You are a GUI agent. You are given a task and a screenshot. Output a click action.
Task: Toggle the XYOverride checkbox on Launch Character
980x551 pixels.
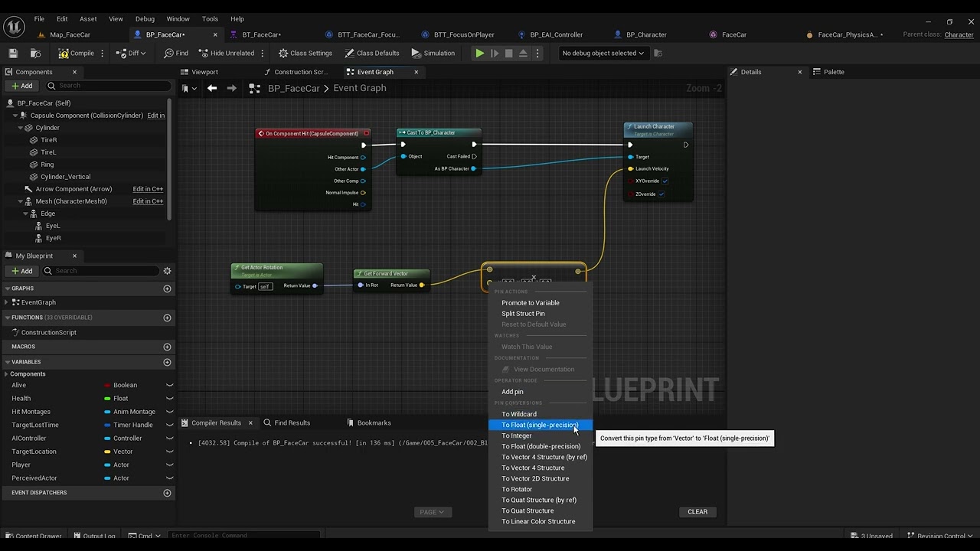coord(665,181)
